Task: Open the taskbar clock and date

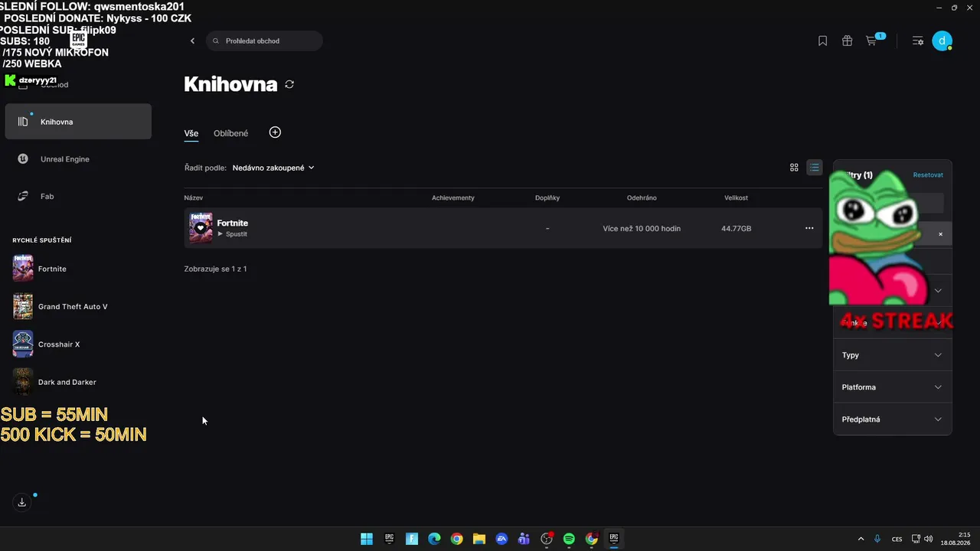Action: [957, 539]
